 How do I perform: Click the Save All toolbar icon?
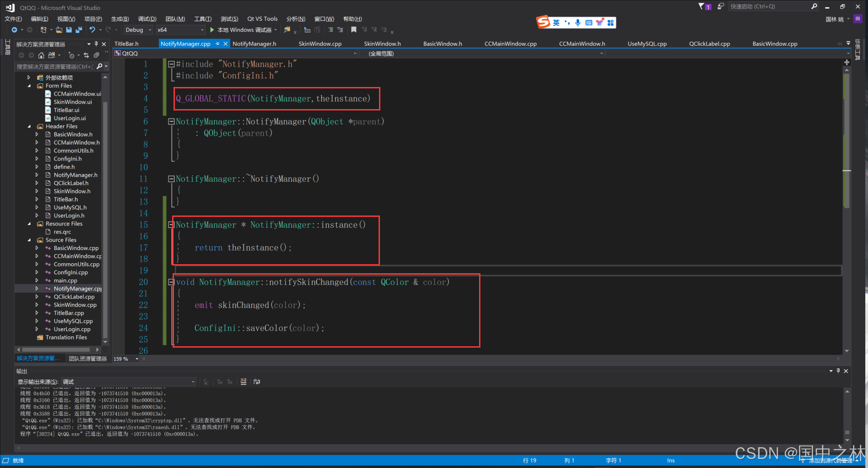point(79,30)
